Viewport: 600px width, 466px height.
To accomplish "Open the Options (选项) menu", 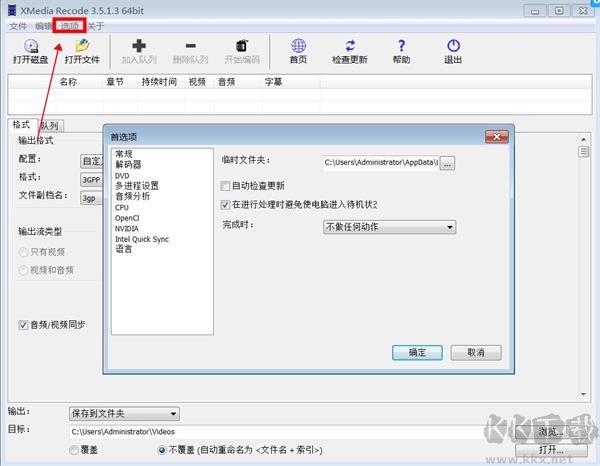I will 70,26.
